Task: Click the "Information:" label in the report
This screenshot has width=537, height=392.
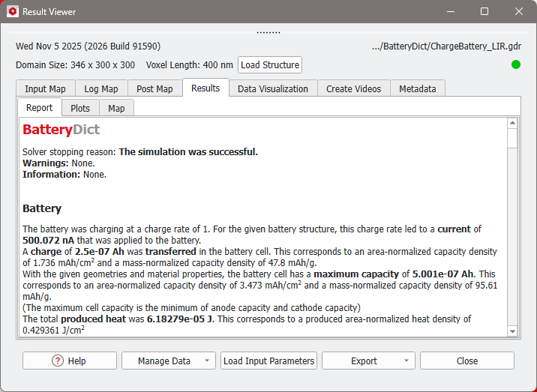Action: point(51,174)
